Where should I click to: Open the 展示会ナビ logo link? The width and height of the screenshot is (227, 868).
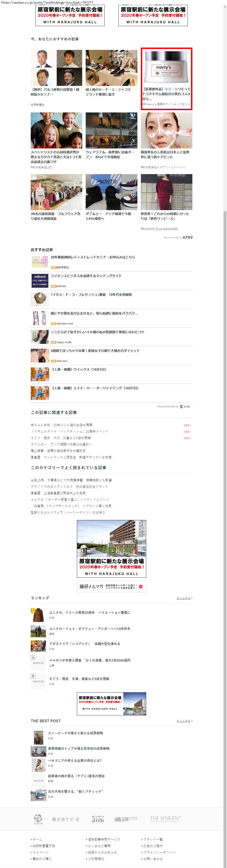click(x=65, y=819)
